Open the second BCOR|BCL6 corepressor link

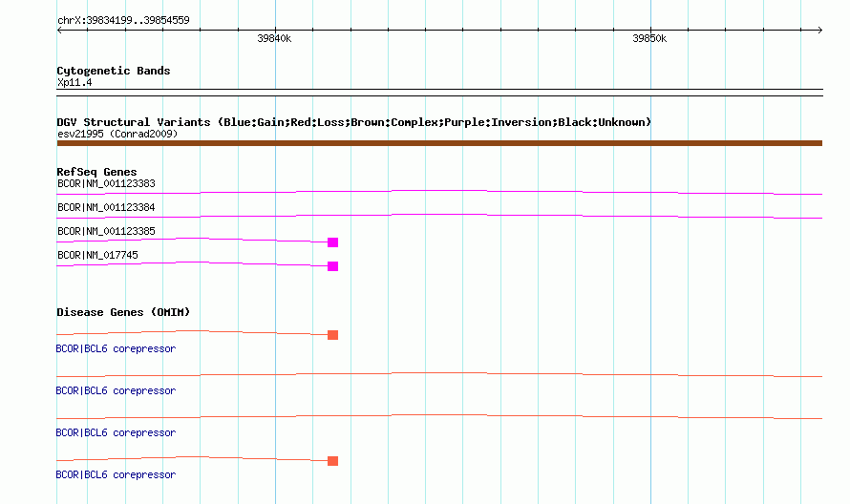click(116, 390)
